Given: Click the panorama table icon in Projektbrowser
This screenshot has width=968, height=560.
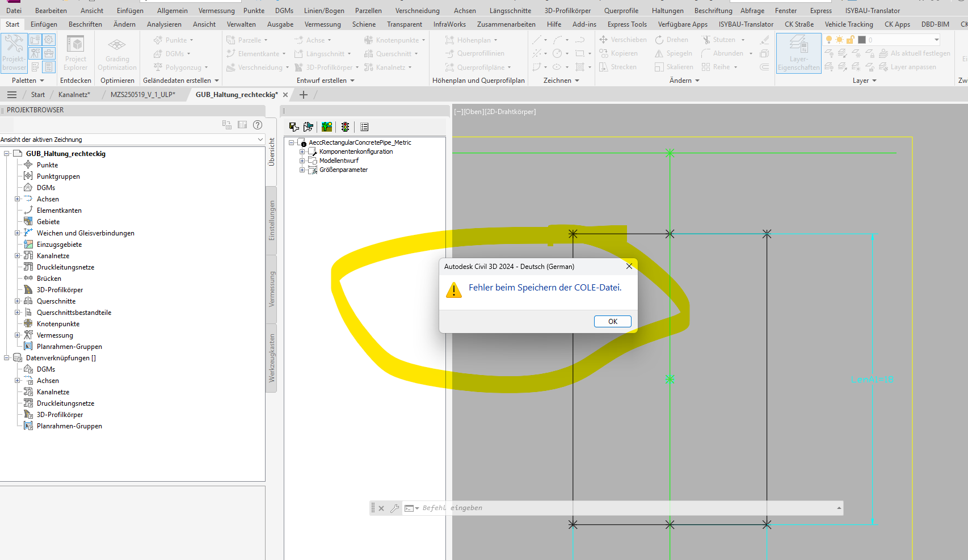Looking at the screenshot, I should click(x=242, y=125).
